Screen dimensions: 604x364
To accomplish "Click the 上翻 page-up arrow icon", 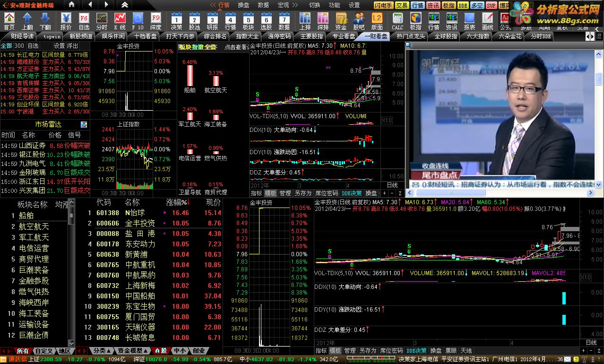I will 27,21.
